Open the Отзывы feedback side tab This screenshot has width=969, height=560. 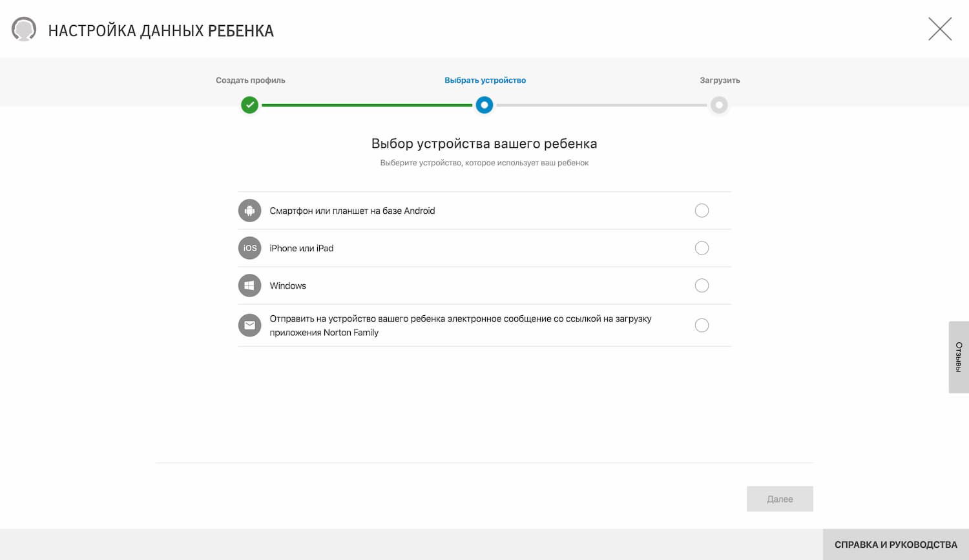click(959, 357)
